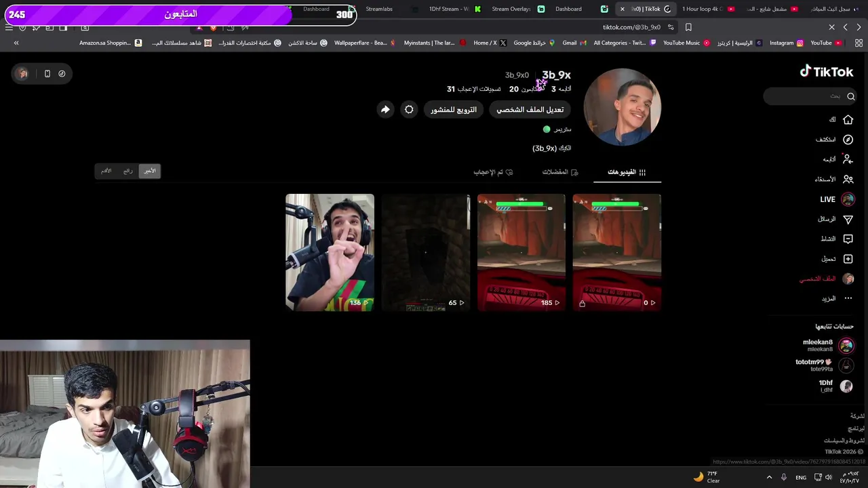Open the Home / X bookmark
Screen dimensions: 868x488
click(x=490, y=43)
